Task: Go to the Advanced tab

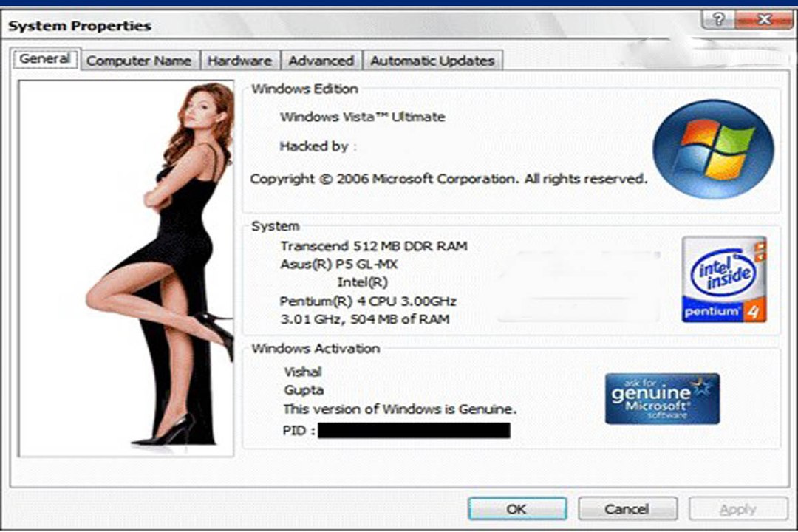Action: (321, 61)
